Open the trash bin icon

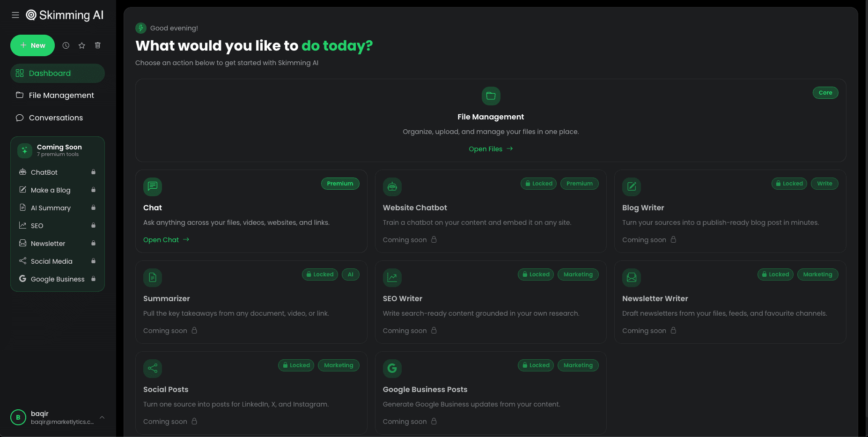pyautogui.click(x=98, y=45)
